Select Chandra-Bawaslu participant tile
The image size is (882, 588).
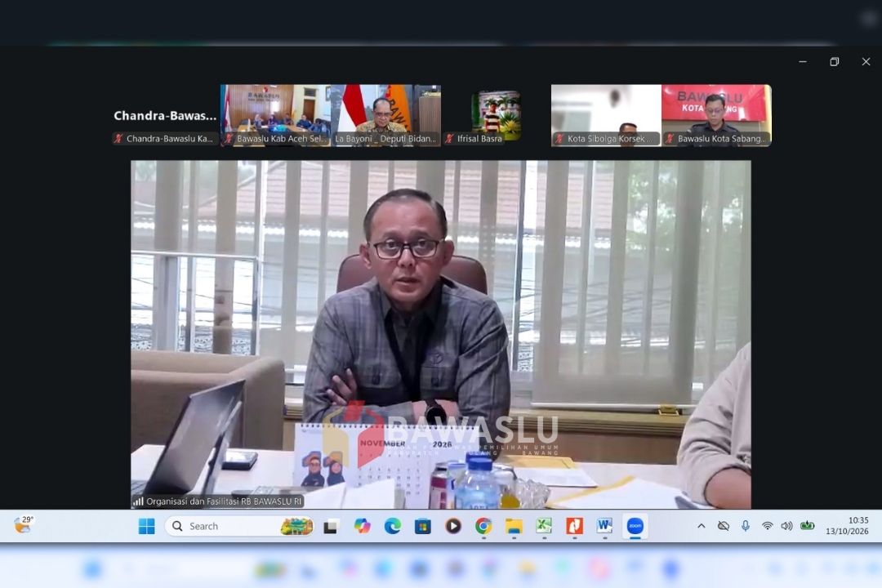coord(165,116)
